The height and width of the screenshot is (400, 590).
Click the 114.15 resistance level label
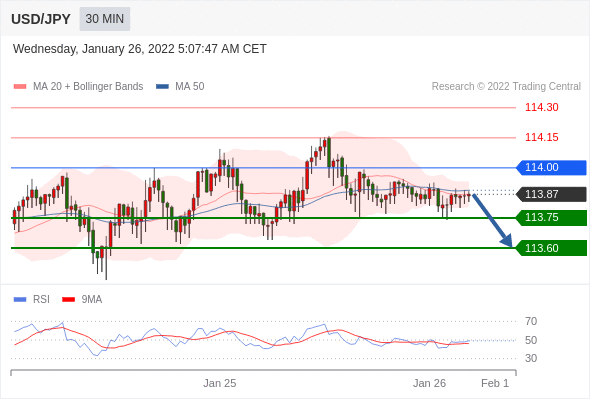541,137
